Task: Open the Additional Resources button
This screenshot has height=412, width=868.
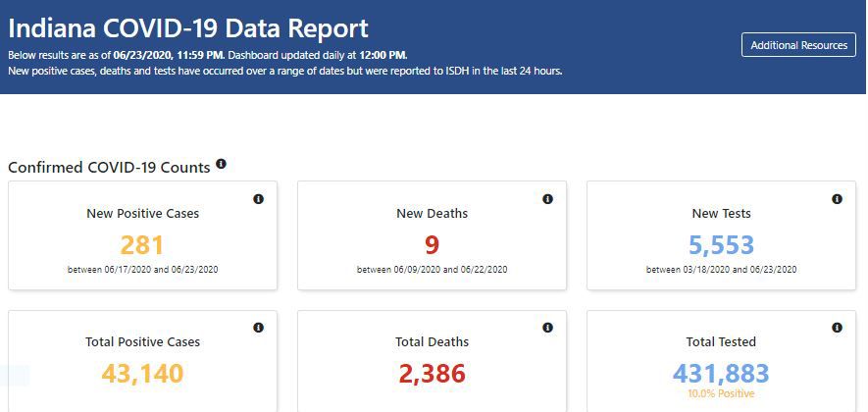Action: coord(798,45)
